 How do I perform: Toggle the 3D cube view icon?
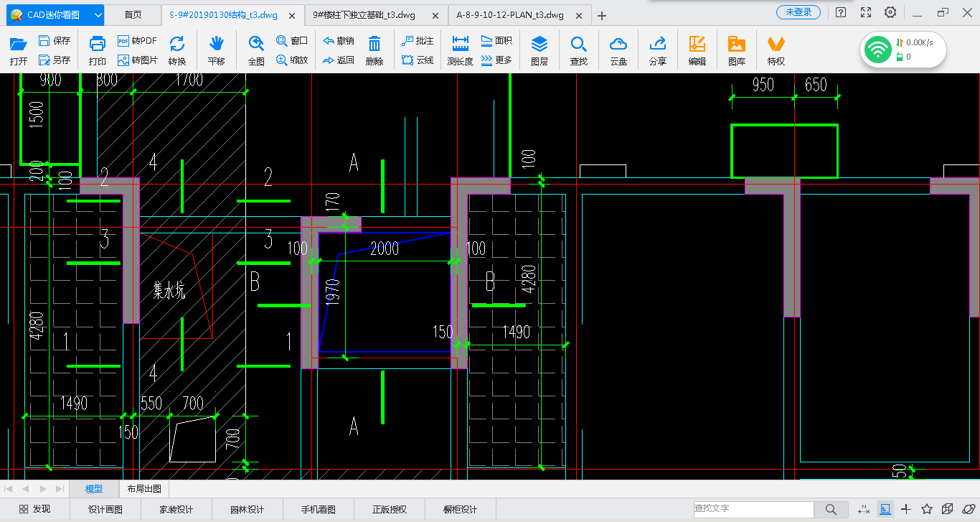[x=948, y=509]
